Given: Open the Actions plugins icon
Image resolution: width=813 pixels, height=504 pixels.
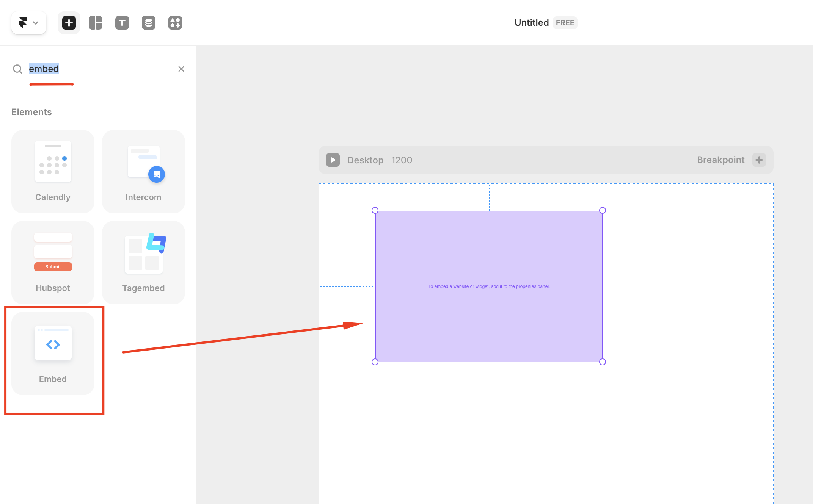Looking at the screenshot, I should (175, 23).
